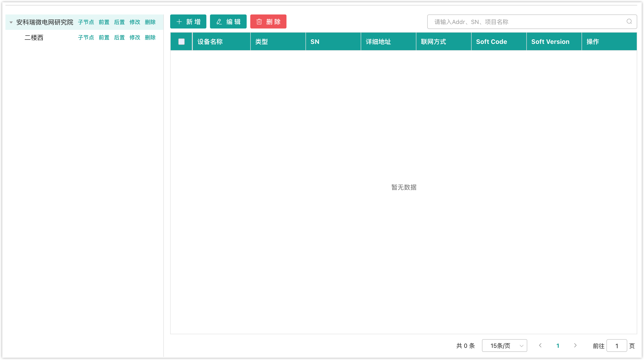The height and width of the screenshot is (360, 644).
Task: Click 删除 for 二楼西
Action: (150, 38)
